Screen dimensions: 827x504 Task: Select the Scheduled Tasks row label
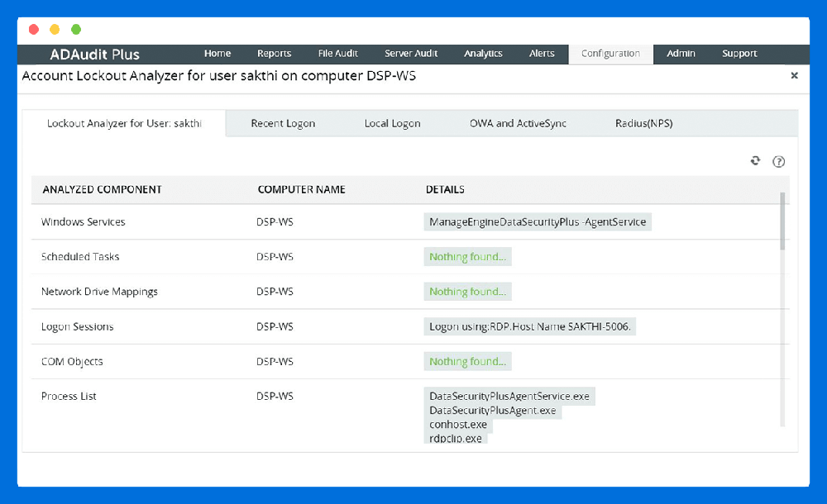point(80,257)
